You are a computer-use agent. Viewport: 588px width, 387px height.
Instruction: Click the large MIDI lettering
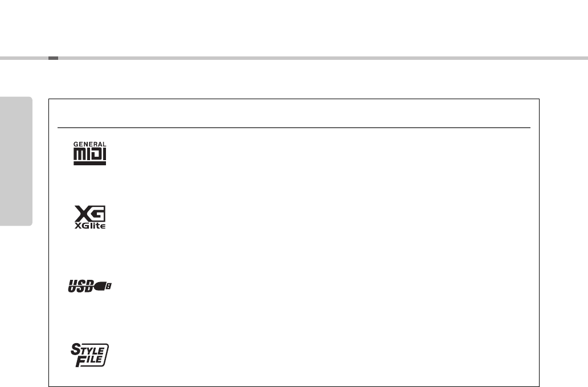point(89,154)
